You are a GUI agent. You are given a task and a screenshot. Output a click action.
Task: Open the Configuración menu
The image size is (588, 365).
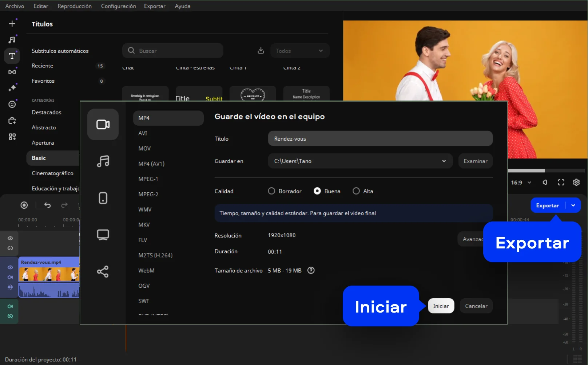pos(118,6)
